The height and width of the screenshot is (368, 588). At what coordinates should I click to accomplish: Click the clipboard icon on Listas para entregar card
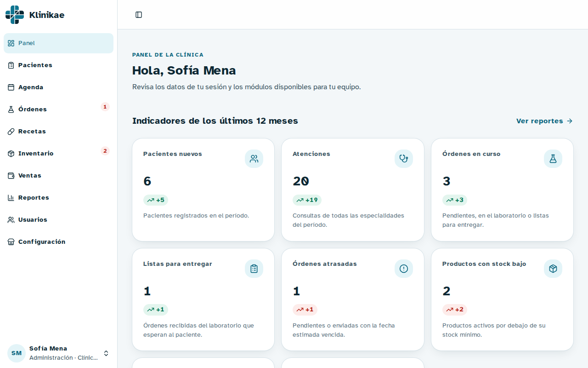[x=254, y=269]
